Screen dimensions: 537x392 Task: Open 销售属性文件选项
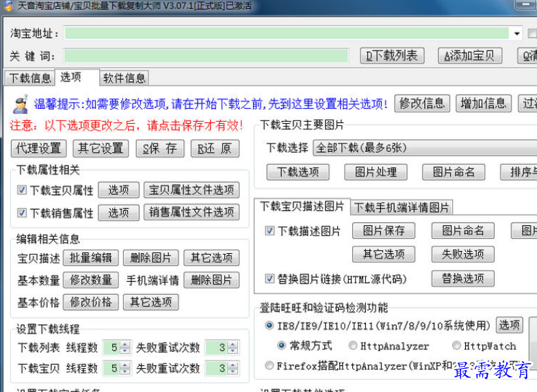pos(191,213)
